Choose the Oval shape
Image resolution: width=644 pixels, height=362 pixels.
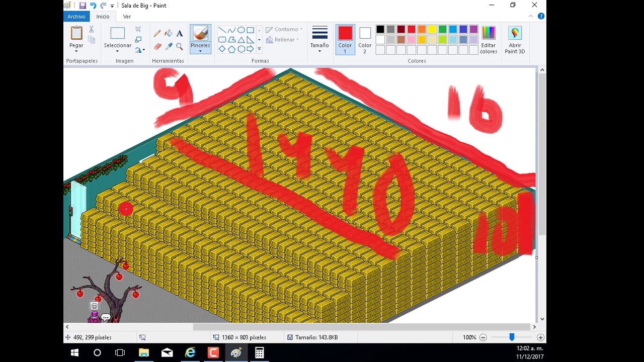click(x=241, y=30)
